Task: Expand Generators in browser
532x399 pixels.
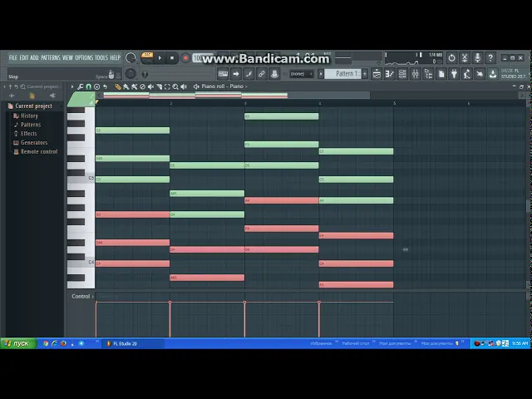Action: pos(34,142)
